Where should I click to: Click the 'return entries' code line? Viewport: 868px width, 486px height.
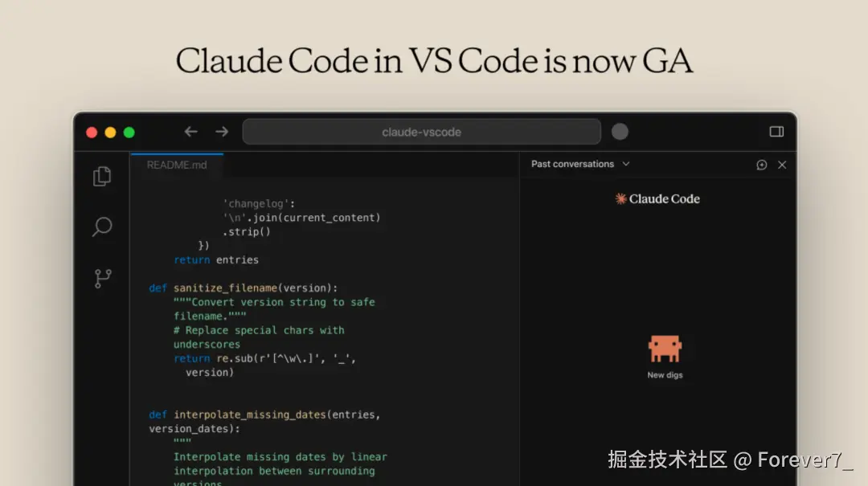(216, 259)
